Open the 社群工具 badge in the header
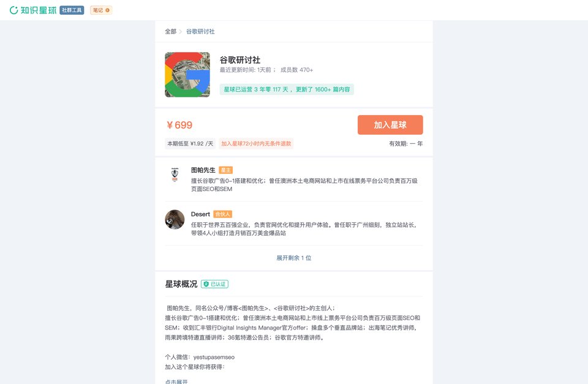Viewport: 588px width, 384px height. [72, 10]
